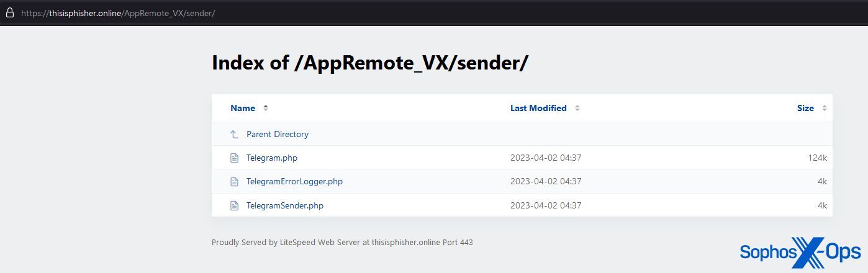
Task: Click the Parent Directory up-arrow icon
Action: point(234,134)
